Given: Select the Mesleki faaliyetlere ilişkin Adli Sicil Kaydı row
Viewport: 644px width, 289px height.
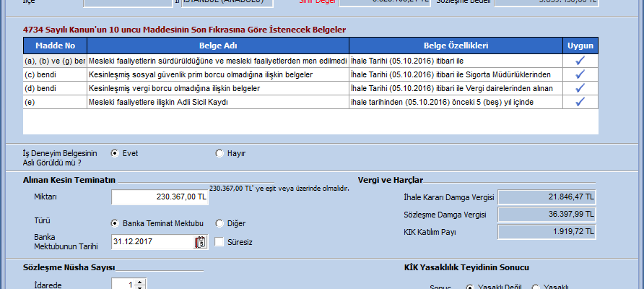Looking at the screenshot, I should pos(217,102).
